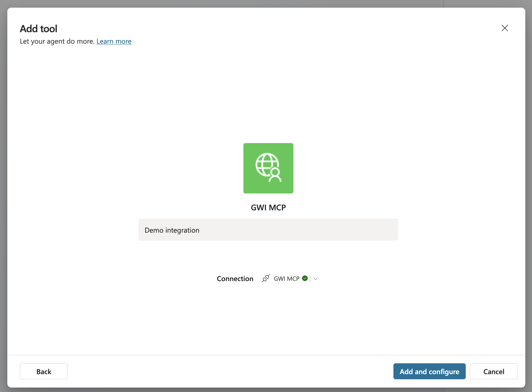Close the Add tool dialog

click(x=505, y=28)
